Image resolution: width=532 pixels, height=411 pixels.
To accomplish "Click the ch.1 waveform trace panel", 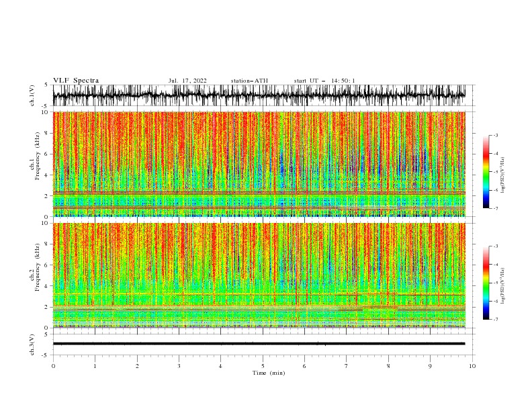I will coord(259,95).
